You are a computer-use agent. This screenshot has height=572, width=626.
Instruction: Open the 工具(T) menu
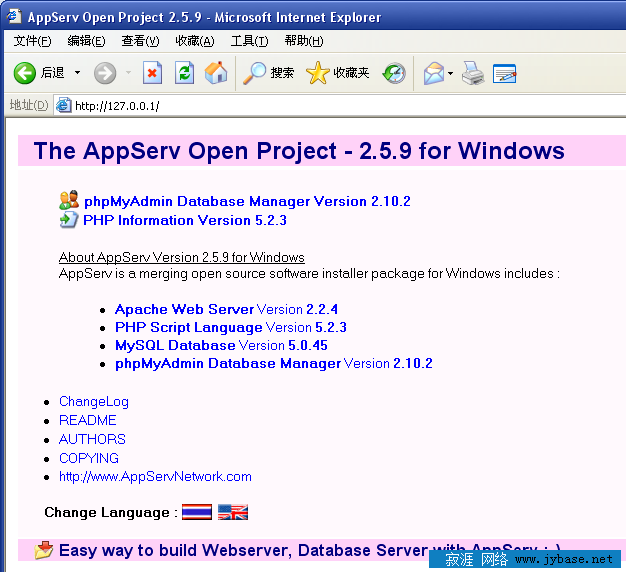click(250, 41)
